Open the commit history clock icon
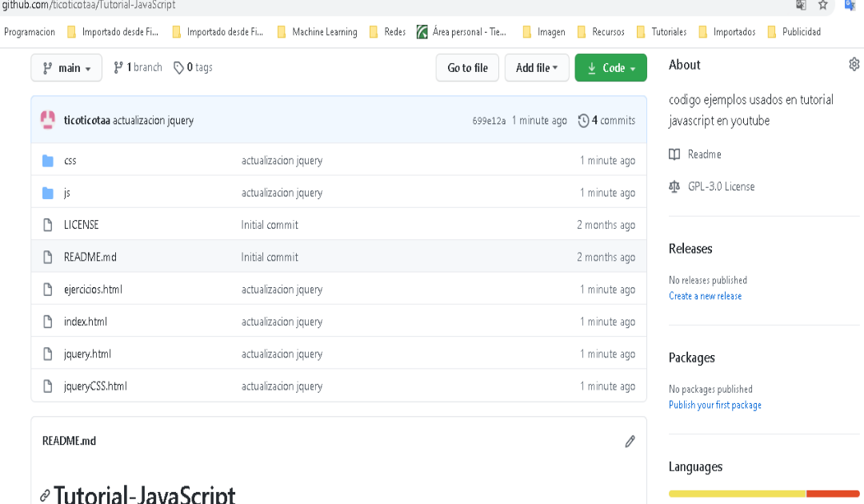This screenshot has width=864, height=504. click(x=583, y=120)
